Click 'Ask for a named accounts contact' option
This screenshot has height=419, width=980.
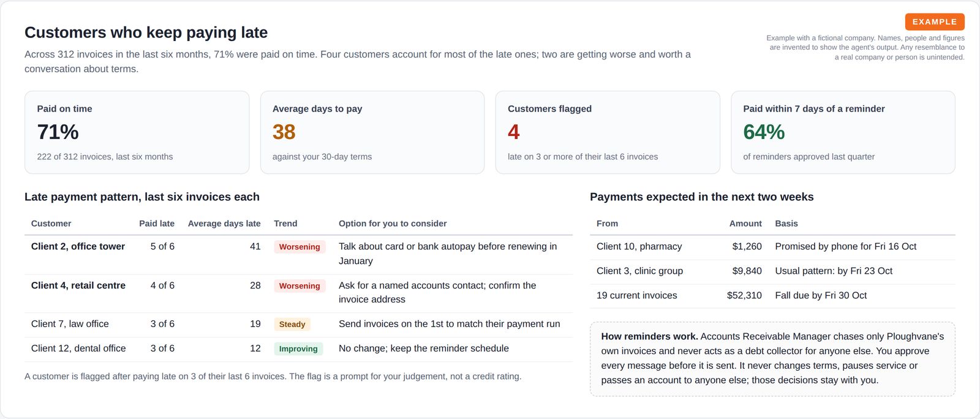click(437, 292)
